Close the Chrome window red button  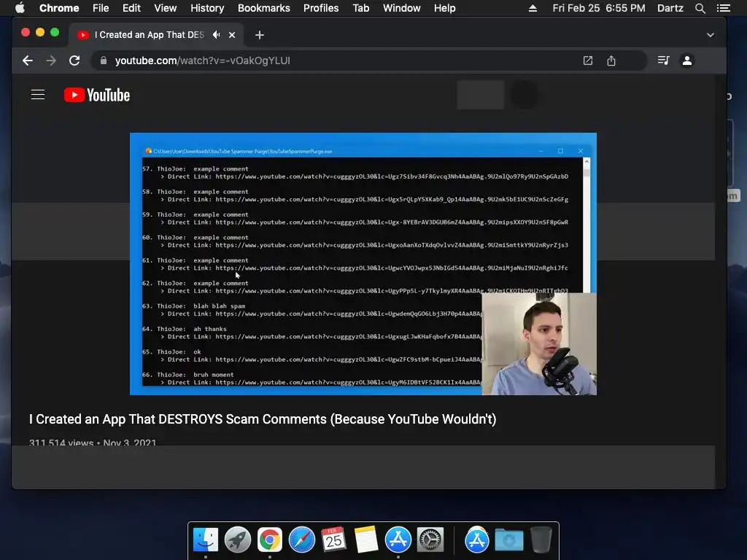point(26,32)
